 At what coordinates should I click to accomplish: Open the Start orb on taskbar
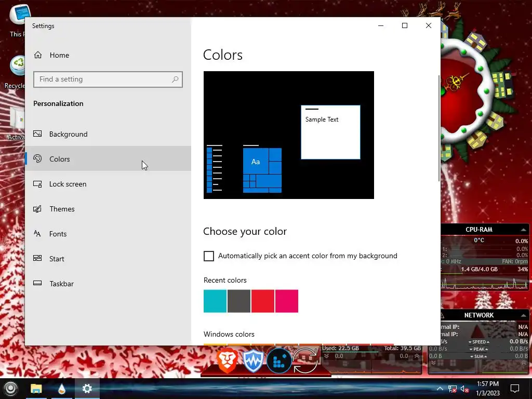tap(10, 389)
